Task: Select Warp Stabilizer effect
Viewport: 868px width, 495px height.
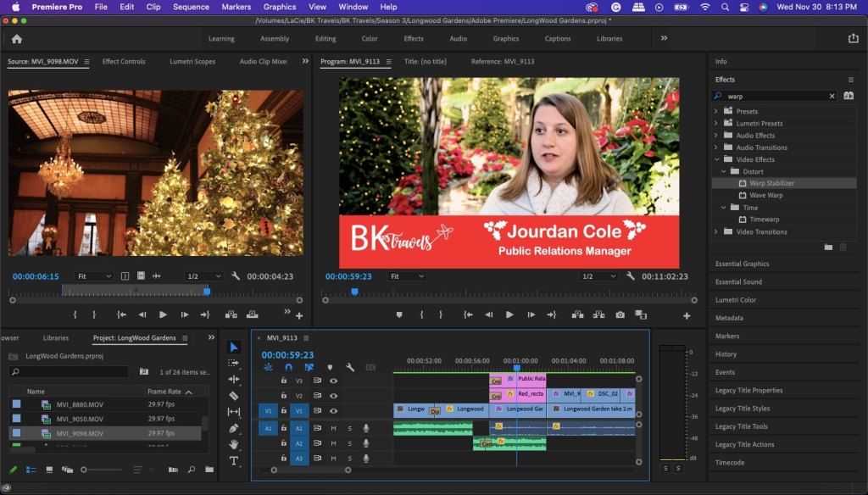Action: 771,183
